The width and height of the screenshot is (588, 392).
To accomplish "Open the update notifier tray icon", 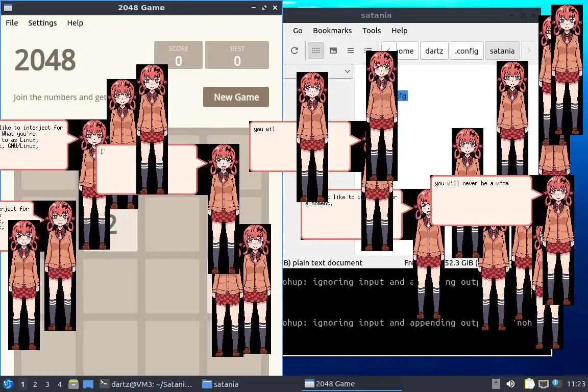I will tap(556, 383).
